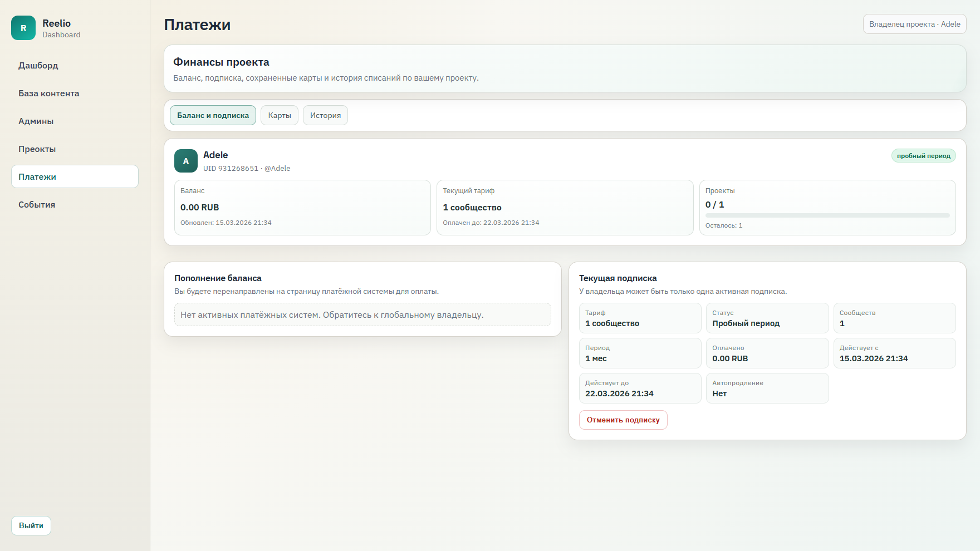Image resolution: width=980 pixels, height=551 pixels.
Task: Click the Выйти logout button
Action: coord(31,526)
